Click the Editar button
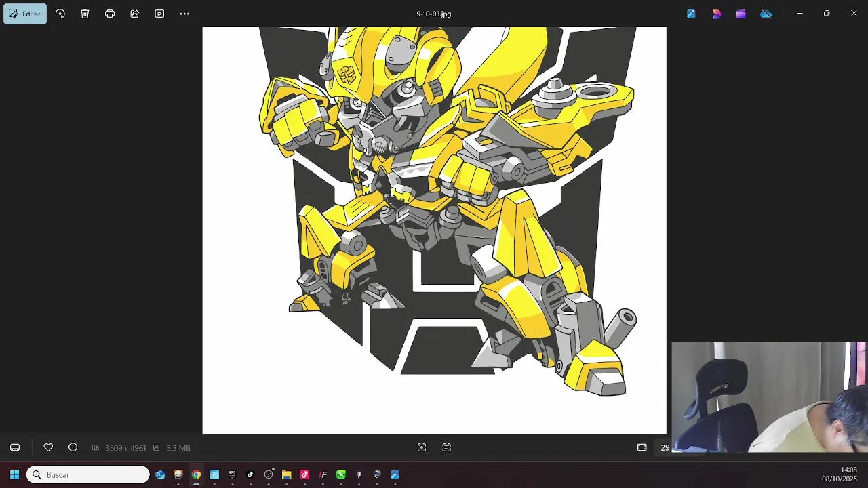 pos(24,14)
